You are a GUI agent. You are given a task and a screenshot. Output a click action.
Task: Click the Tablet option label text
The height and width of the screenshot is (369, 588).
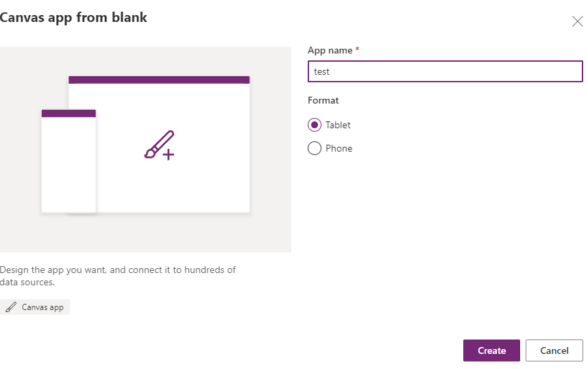coord(338,125)
